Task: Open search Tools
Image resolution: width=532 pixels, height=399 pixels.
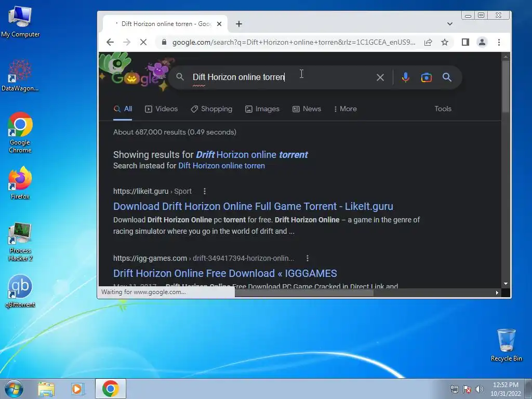Action: (x=443, y=109)
